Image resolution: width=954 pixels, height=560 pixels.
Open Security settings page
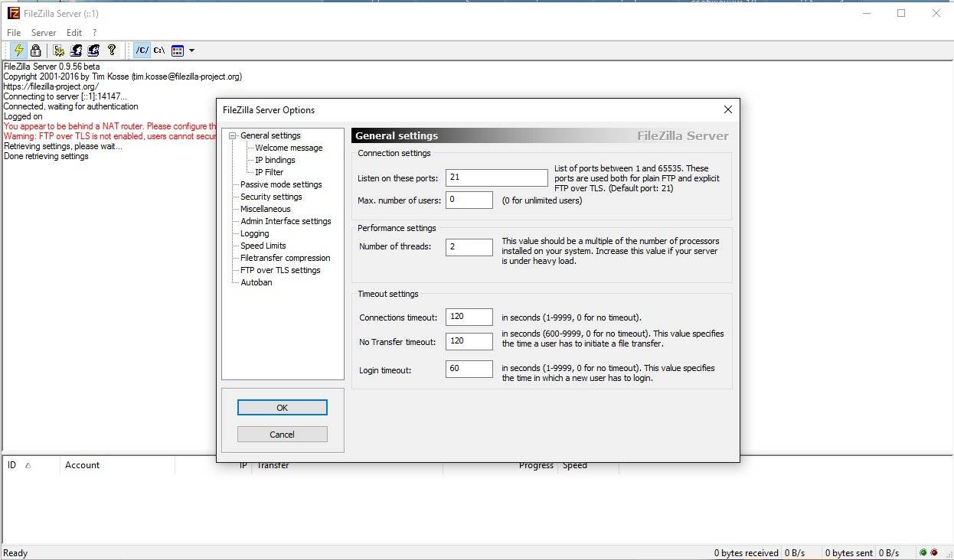[271, 197]
